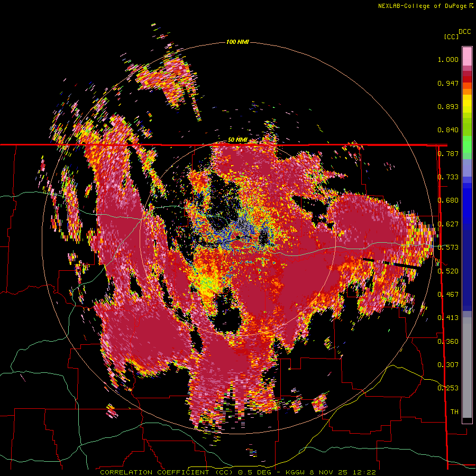Click the [CC] units label
The image size is (476, 476).
451,36
